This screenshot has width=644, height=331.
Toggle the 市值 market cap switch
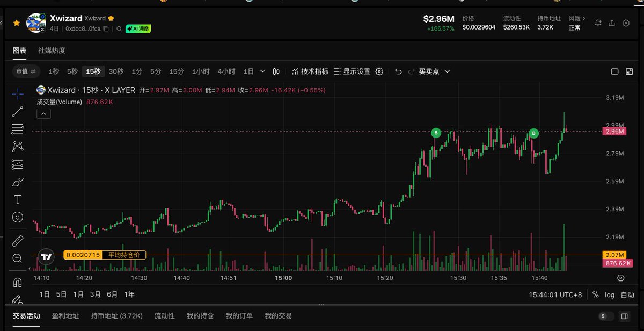tap(26, 71)
